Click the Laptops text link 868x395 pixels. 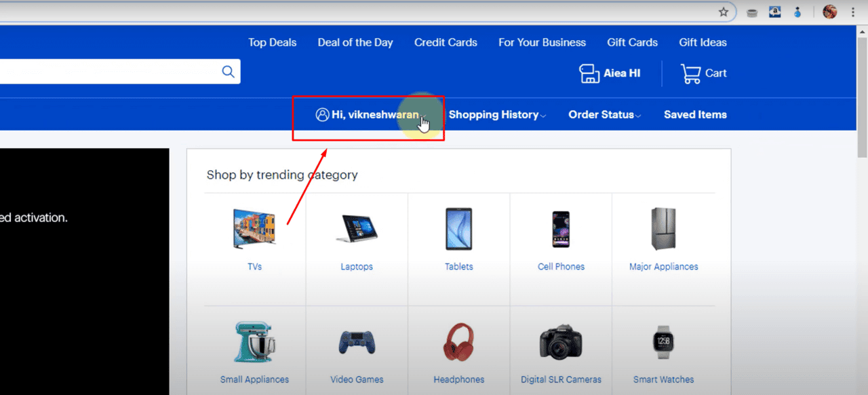point(357,267)
